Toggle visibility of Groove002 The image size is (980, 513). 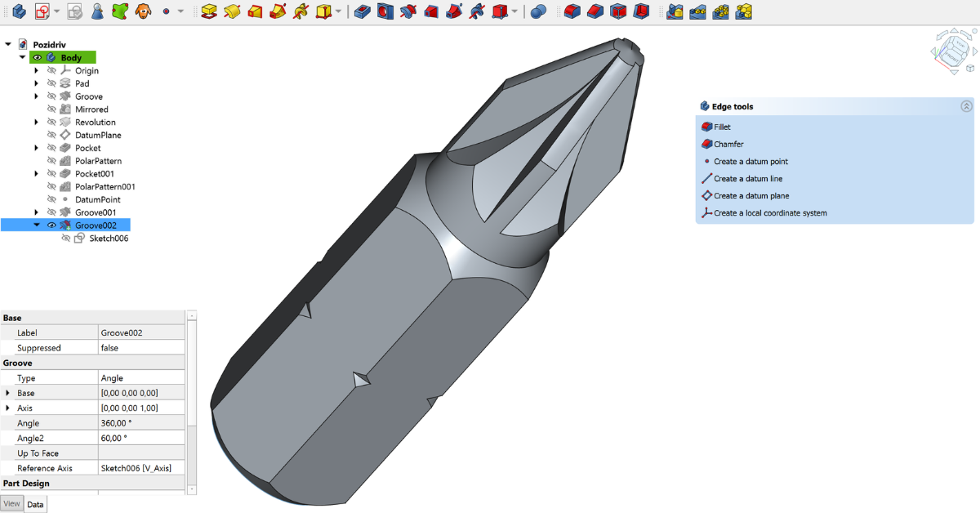pos(51,225)
